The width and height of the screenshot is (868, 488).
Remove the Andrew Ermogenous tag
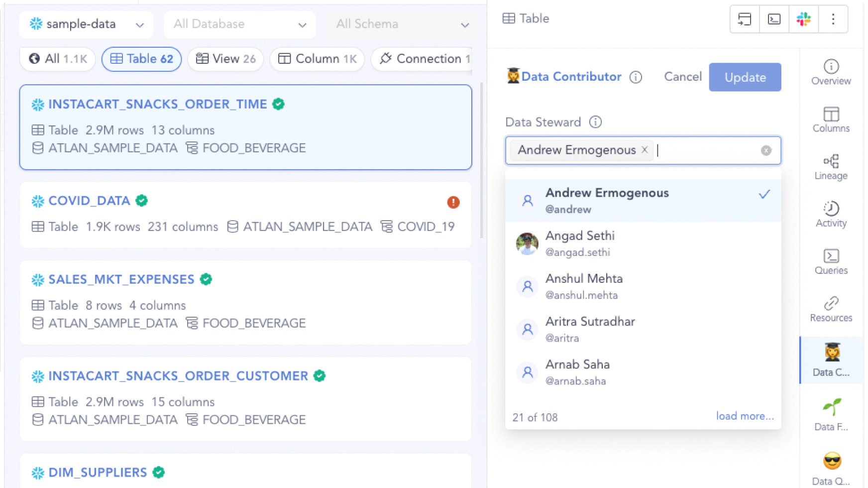tap(645, 150)
